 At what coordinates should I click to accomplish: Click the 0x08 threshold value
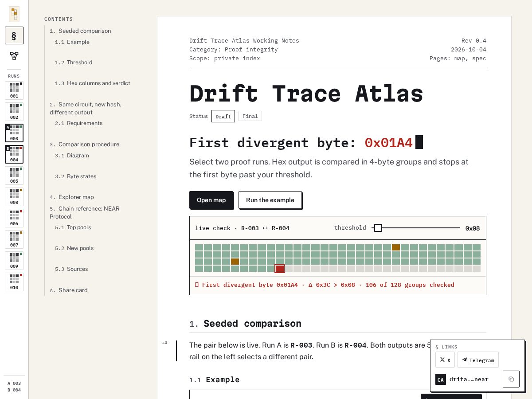tap(473, 228)
